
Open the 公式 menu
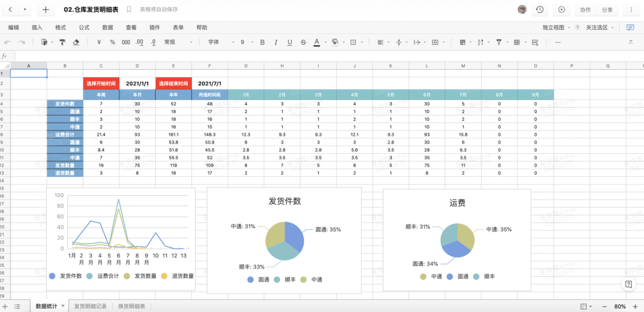pyautogui.click(x=84, y=27)
